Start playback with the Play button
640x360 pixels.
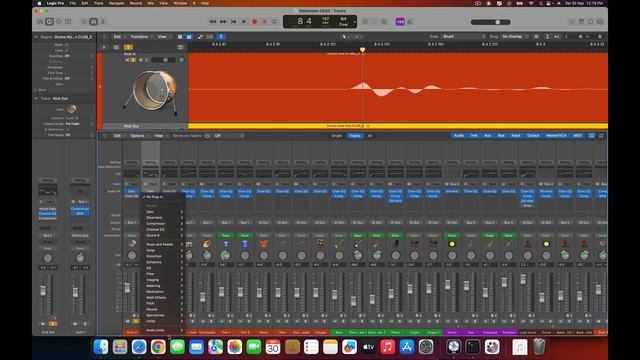click(x=244, y=22)
